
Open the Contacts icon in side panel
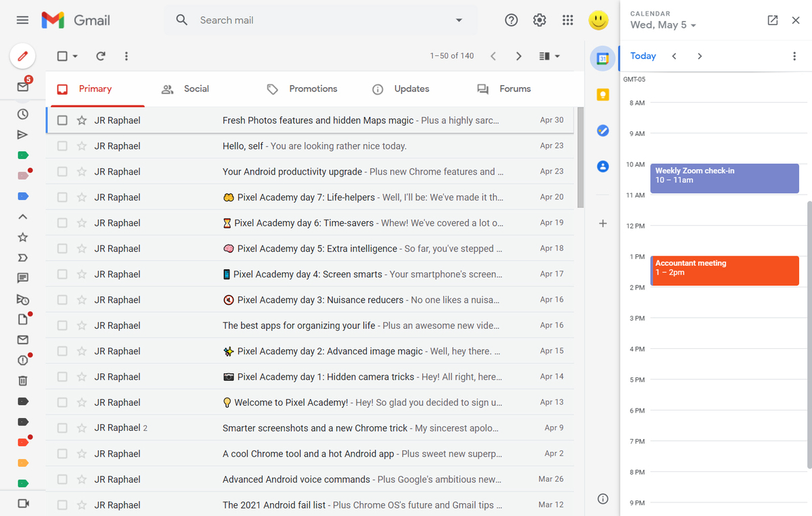(603, 166)
